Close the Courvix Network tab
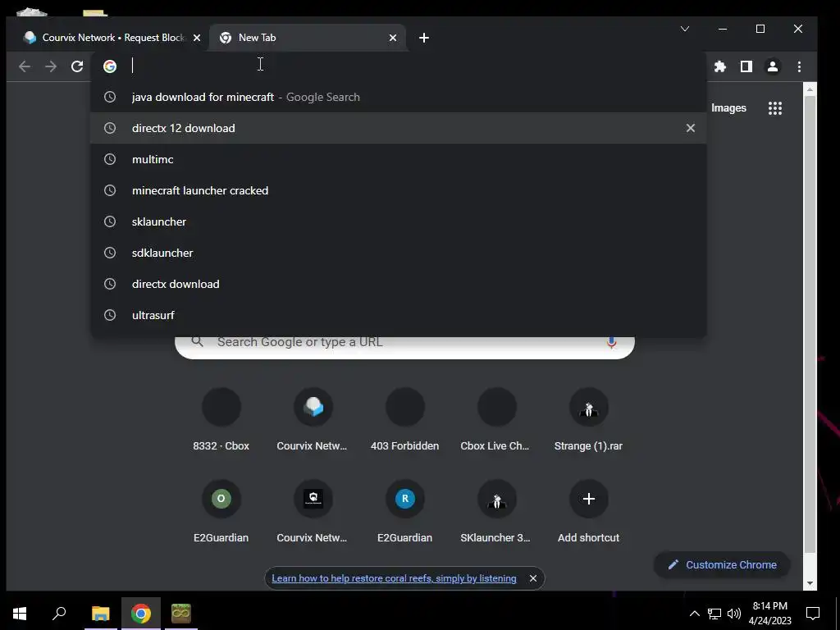840x630 pixels. (x=197, y=38)
